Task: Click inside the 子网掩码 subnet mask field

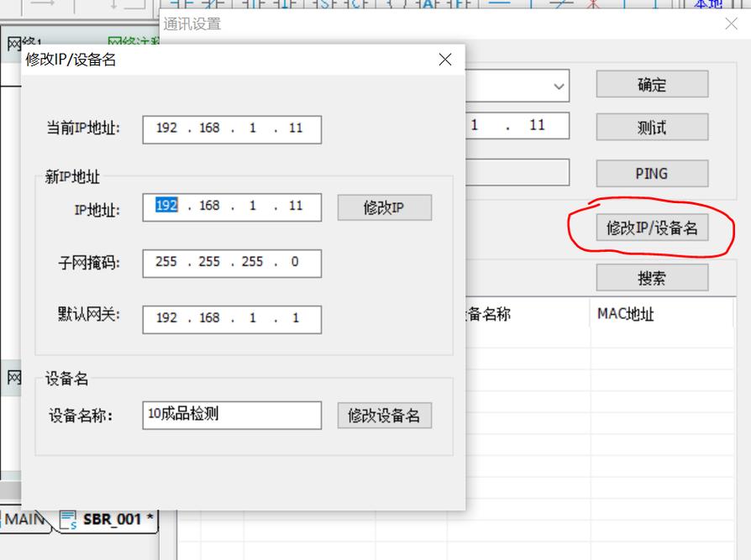Action: pos(231,263)
